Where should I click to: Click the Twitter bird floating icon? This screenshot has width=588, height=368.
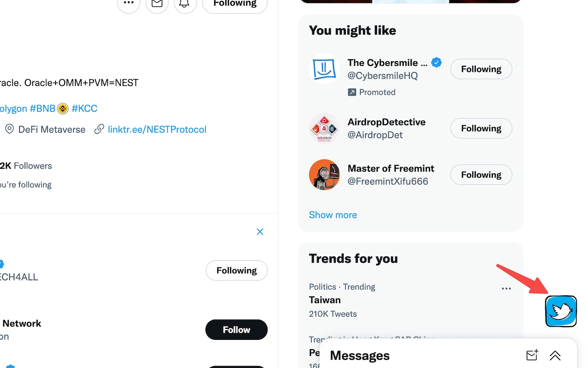pos(561,311)
